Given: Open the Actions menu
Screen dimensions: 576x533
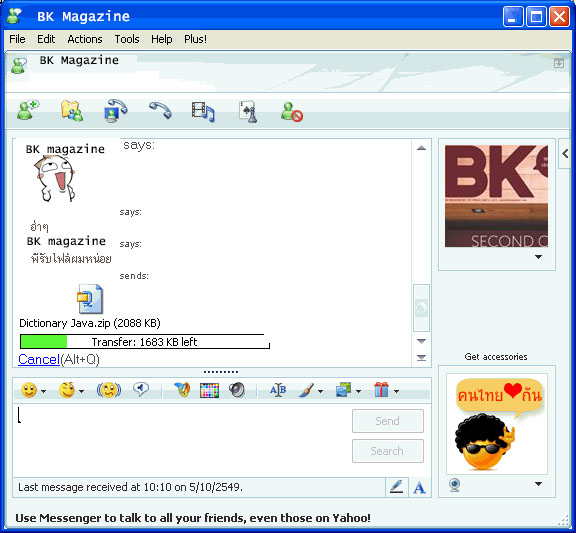Looking at the screenshot, I should tap(85, 39).
